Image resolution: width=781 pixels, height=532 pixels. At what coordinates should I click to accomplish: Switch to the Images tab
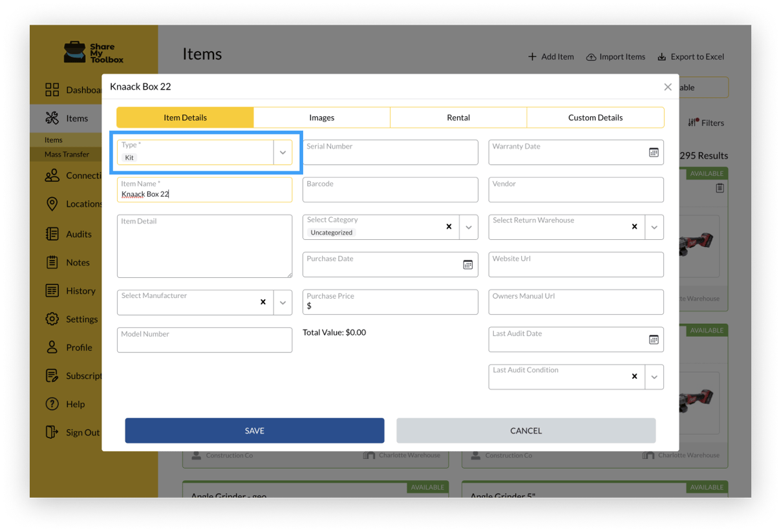[x=321, y=118]
